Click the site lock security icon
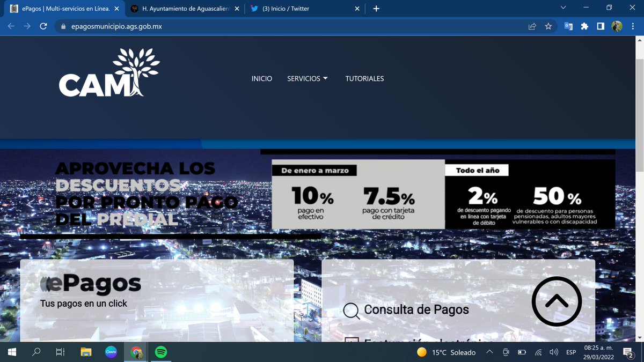644x362 pixels. click(x=63, y=26)
